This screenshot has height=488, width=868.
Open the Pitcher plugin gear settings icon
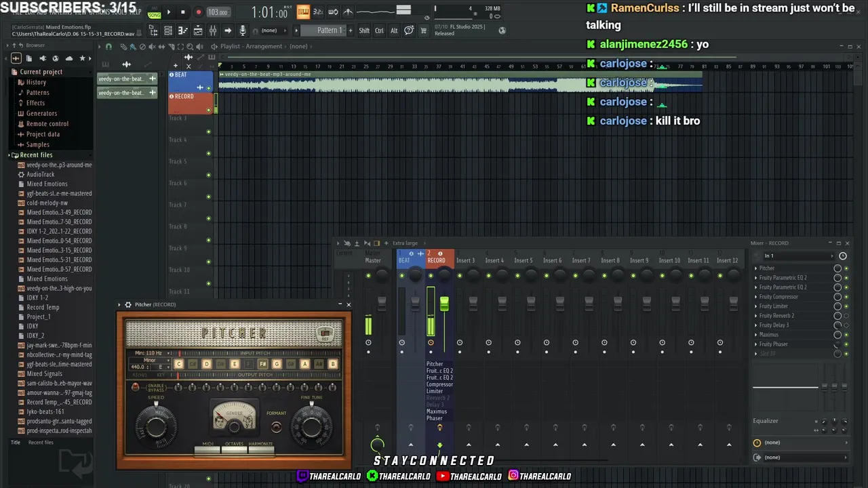[128, 304]
